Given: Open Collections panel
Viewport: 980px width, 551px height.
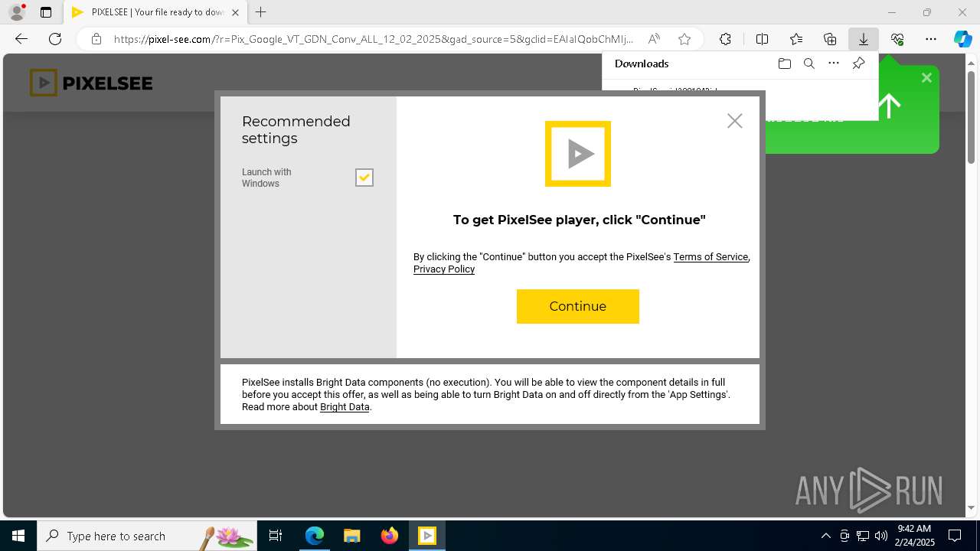Looking at the screenshot, I should pyautogui.click(x=830, y=39).
